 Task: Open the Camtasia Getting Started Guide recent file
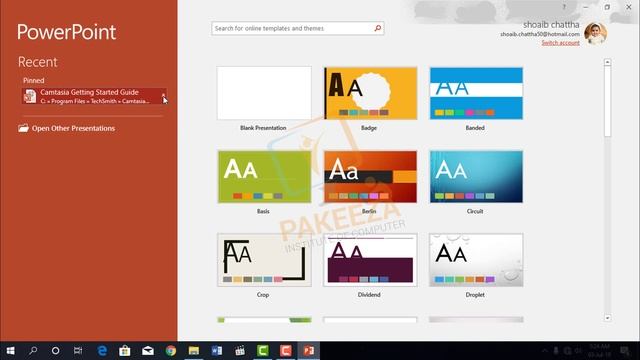[94, 96]
